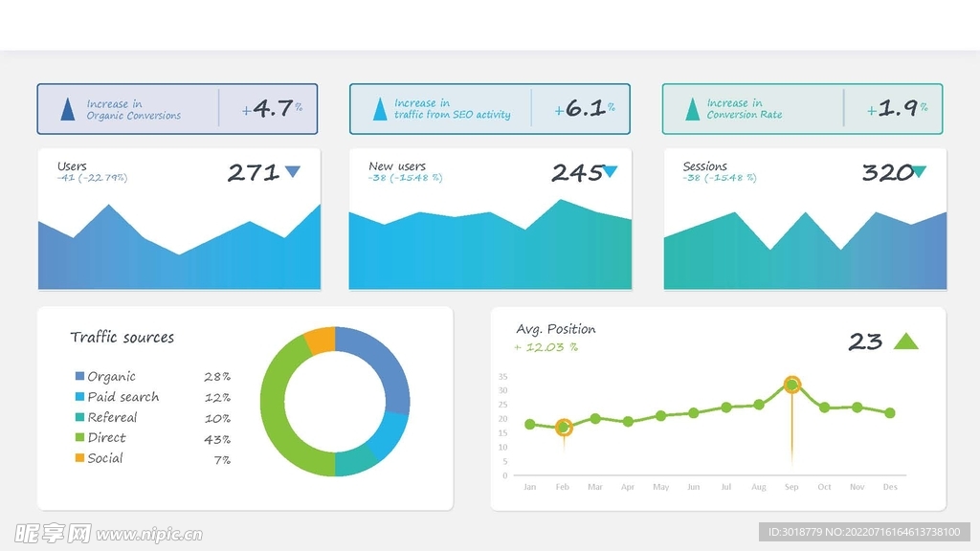980x551 pixels.
Task: Click the Organic Conversions dark blue triangle icon
Action: tap(67, 110)
